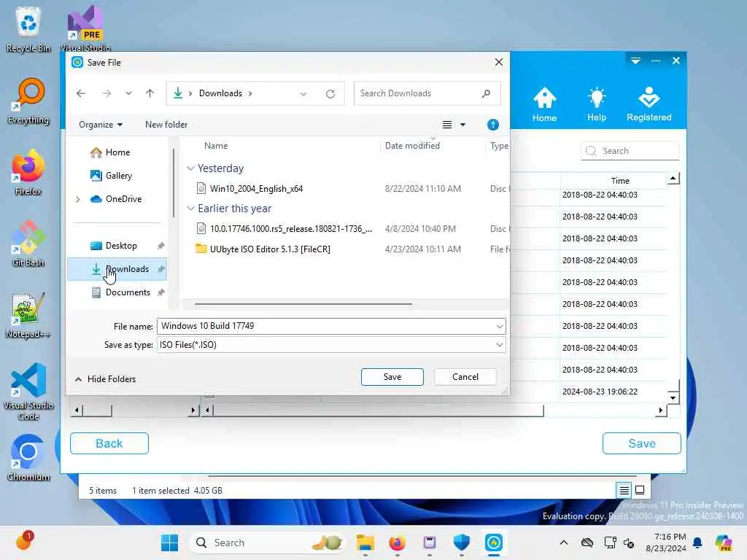Open File Explorer from the taskbar
The width and height of the screenshot is (747, 560).
[365, 542]
